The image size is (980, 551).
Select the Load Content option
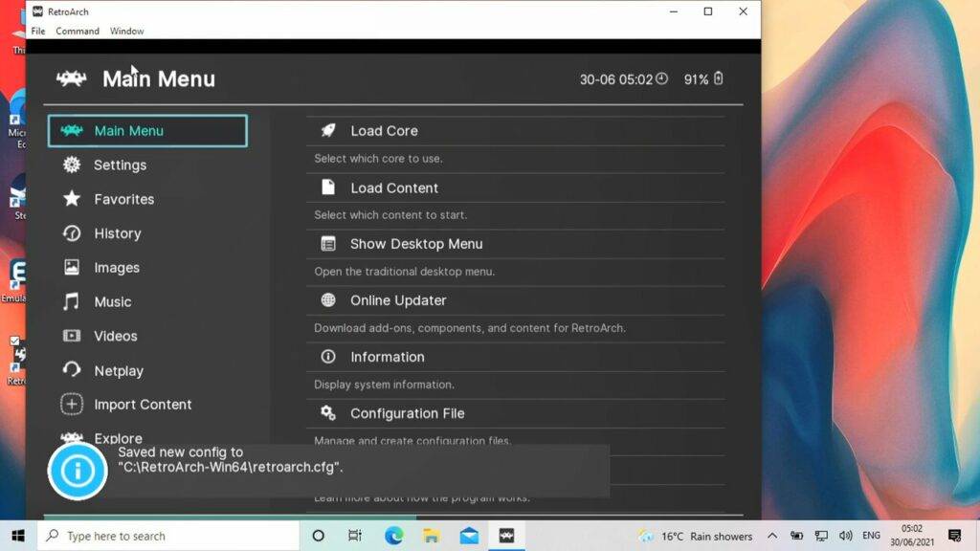(x=516, y=187)
